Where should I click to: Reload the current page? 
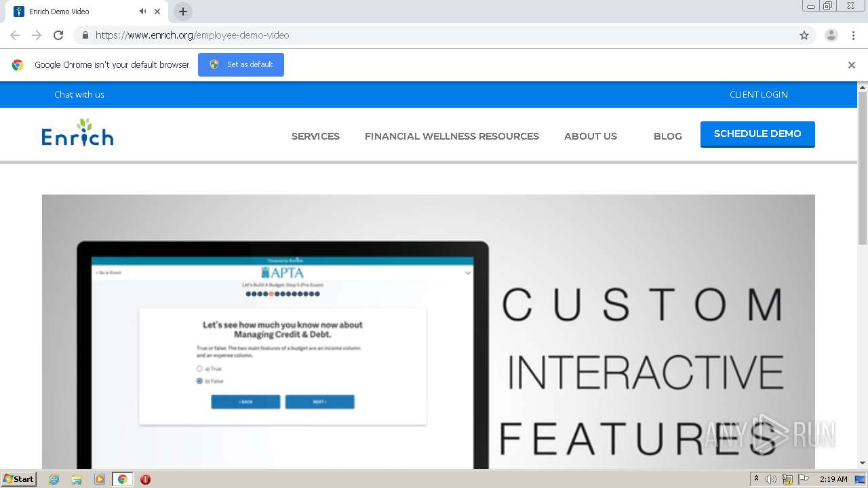(58, 35)
